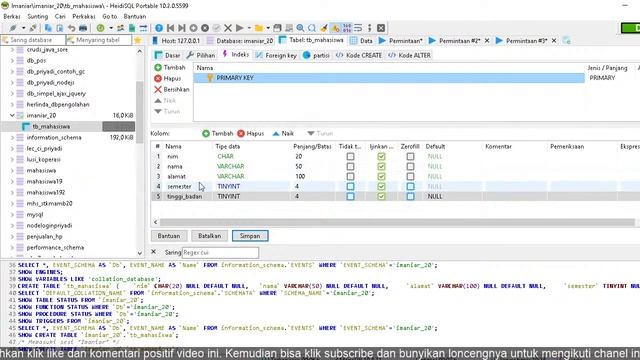
Task: Expand the penjualan_hp database node
Action: point(12,237)
